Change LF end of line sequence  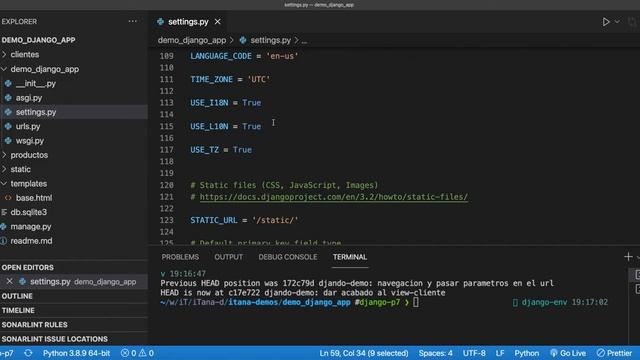click(x=500, y=353)
